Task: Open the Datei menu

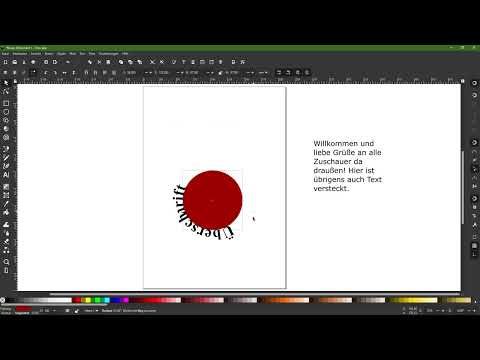Action: click(6, 53)
